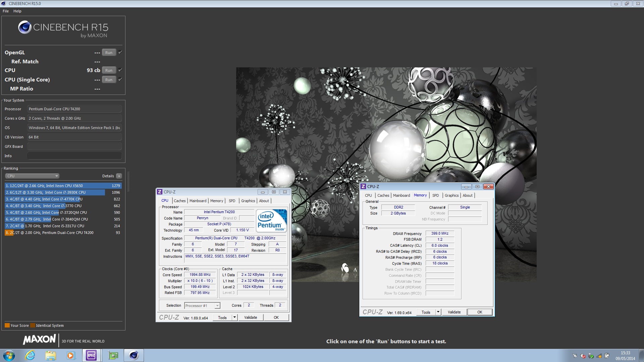Switch to Mainboard tab in left CPU-Z window

click(198, 201)
